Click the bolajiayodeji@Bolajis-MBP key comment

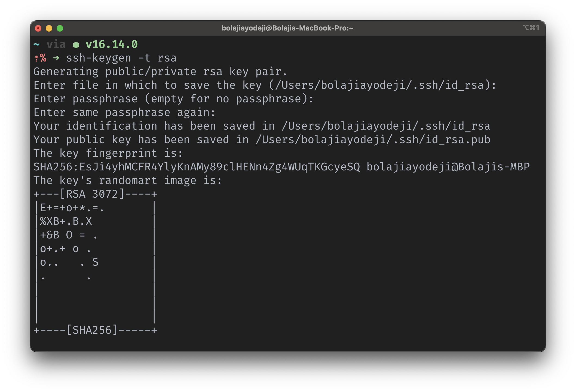448,167
